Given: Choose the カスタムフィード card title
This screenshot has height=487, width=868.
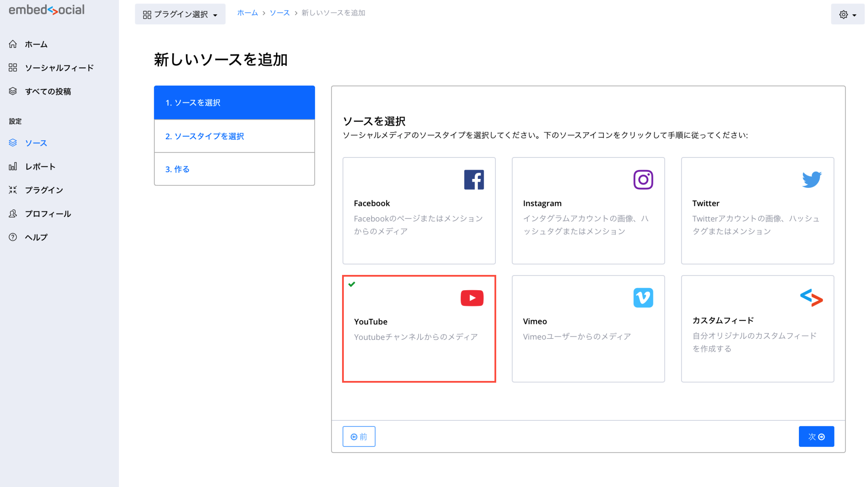Looking at the screenshot, I should (x=723, y=321).
